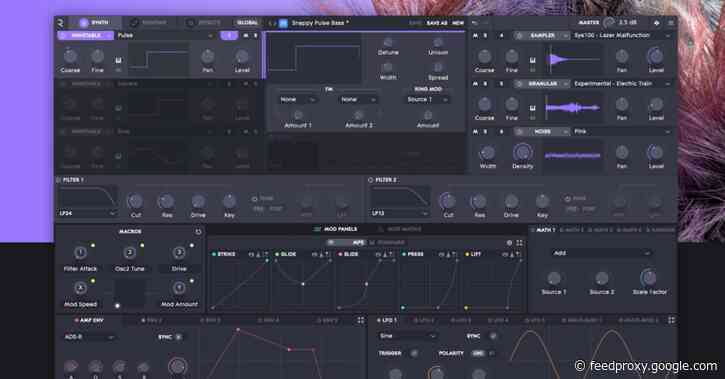Open LFO 1 Sine shape dropdown
Viewport: 725px width, 379px height.
pyautogui.click(x=407, y=336)
